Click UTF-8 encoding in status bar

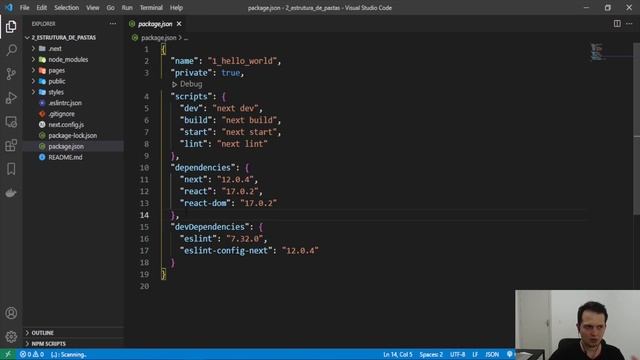tap(458, 354)
